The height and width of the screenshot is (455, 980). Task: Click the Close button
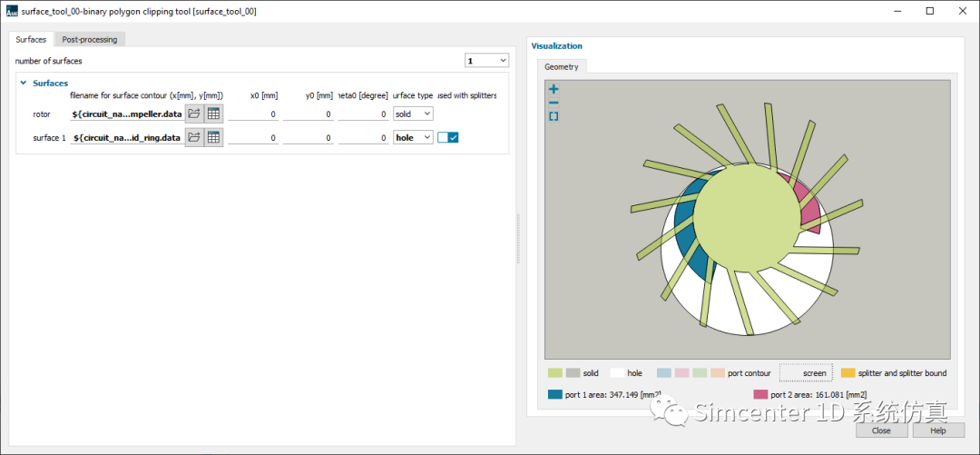coord(880,430)
